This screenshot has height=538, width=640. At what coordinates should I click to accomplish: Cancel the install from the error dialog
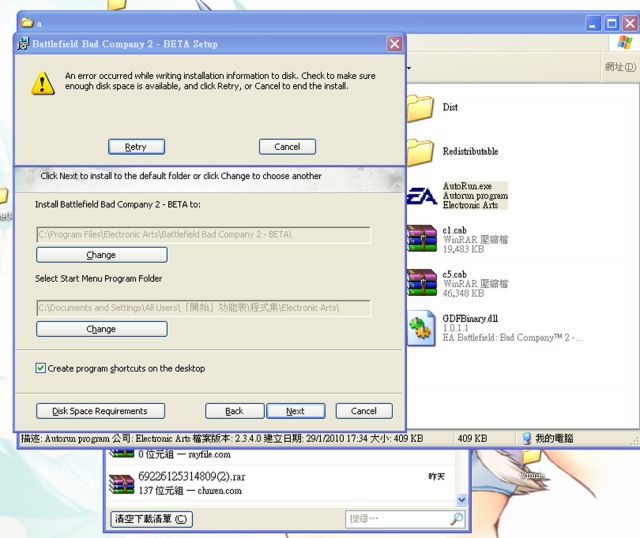pyautogui.click(x=287, y=147)
